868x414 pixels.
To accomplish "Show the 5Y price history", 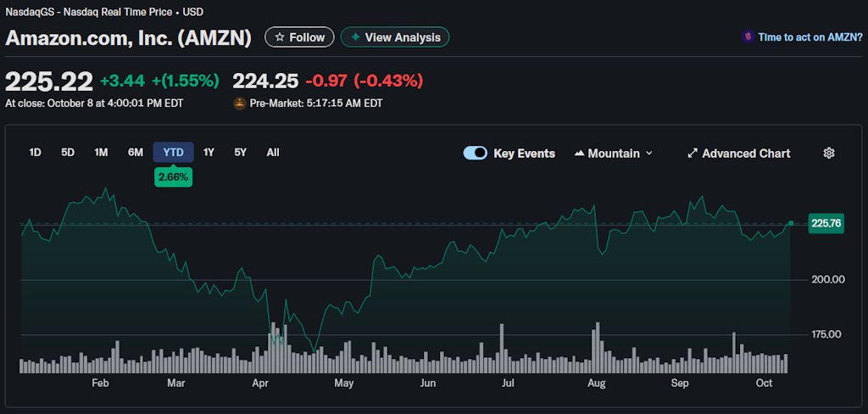I will point(241,153).
